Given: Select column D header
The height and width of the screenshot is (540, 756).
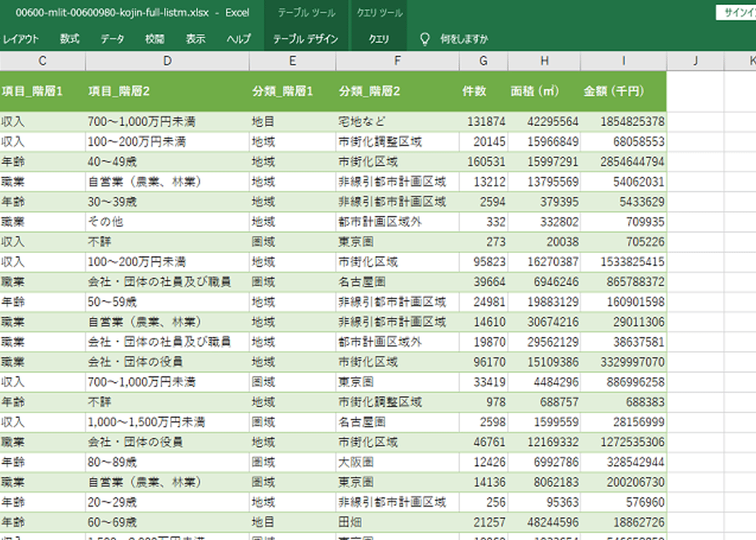Looking at the screenshot, I should click(x=167, y=61).
